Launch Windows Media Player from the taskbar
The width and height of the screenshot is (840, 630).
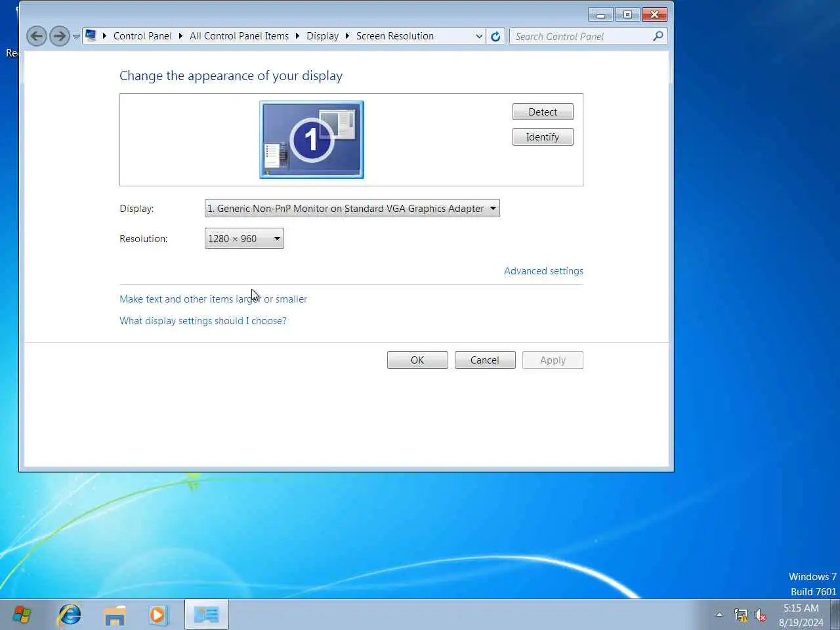[158, 615]
